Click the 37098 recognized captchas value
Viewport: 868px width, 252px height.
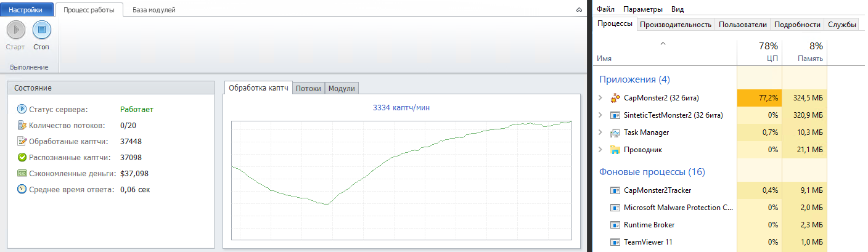[131, 158]
